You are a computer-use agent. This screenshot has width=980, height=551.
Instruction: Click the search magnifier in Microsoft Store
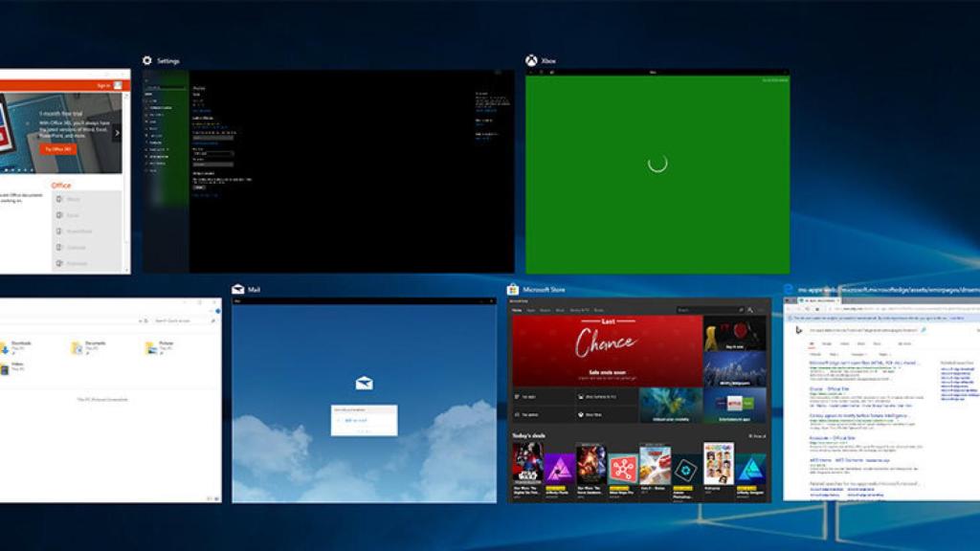(x=742, y=310)
